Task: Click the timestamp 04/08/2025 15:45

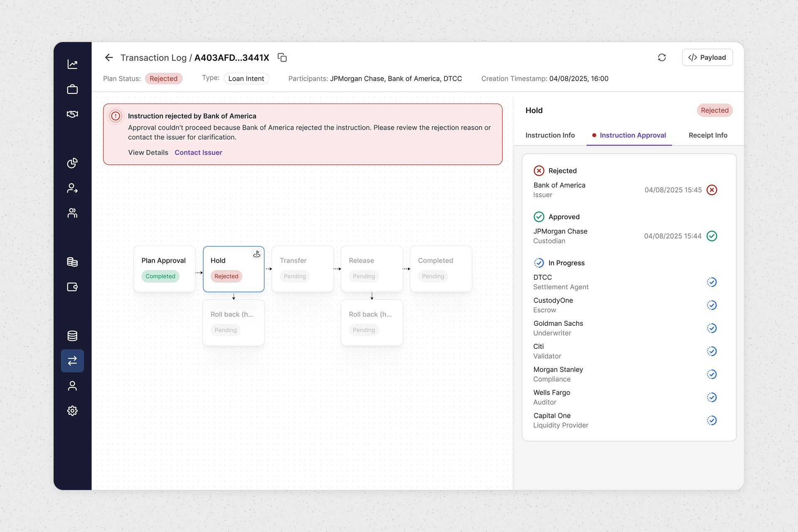Action: [673, 190]
